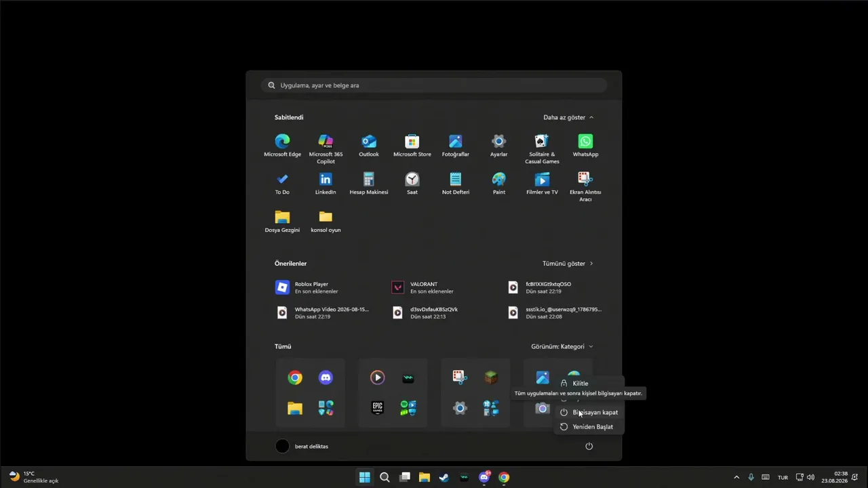Switch the TUR input language
The image size is (868, 488).
tap(783, 477)
